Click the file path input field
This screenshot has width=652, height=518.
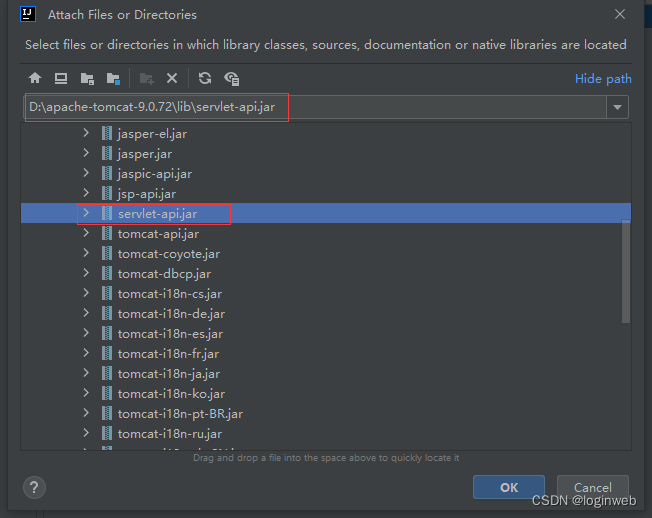[315, 107]
